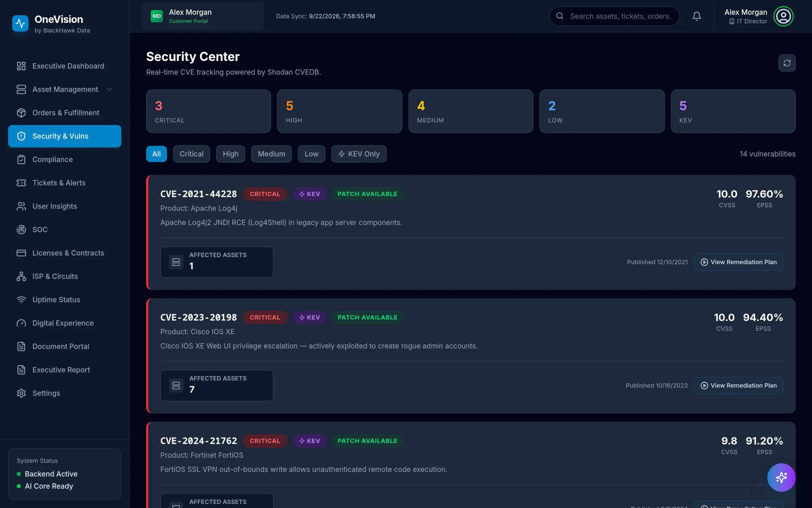Click the 94.40% EPSS score
This screenshot has width=812, height=508.
click(x=763, y=317)
